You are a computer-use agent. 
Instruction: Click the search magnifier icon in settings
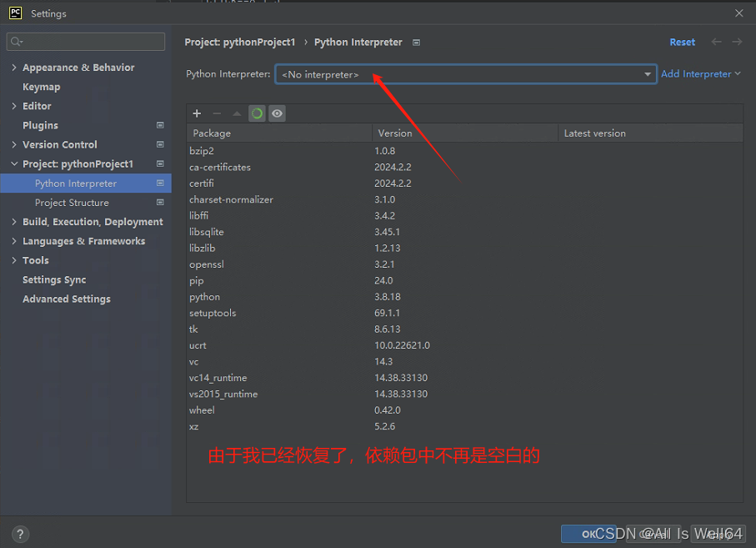(17, 42)
